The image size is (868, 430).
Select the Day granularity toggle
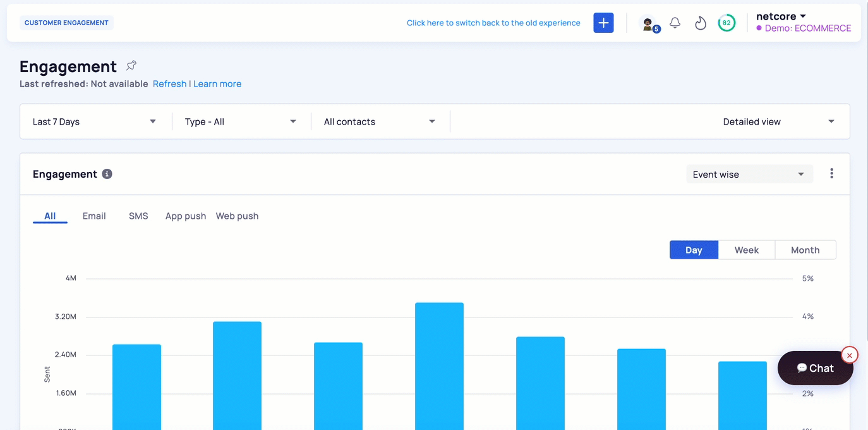tap(694, 250)
